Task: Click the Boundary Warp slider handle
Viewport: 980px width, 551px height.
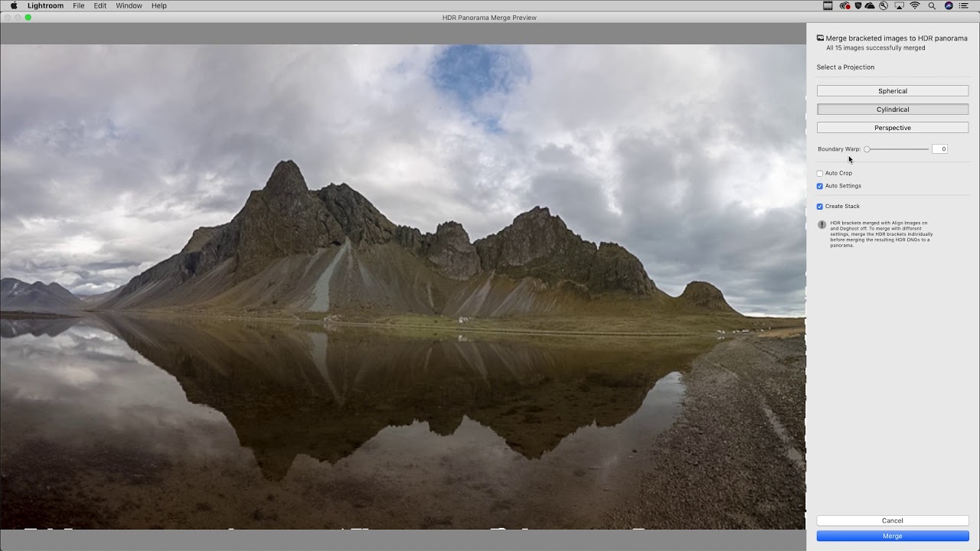Action: pos(867,149)
